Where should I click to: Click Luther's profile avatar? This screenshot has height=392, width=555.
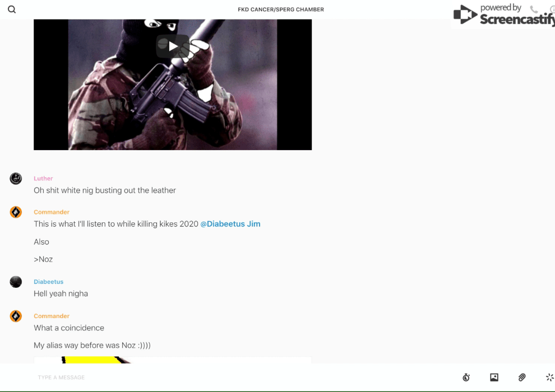point(16,179)
